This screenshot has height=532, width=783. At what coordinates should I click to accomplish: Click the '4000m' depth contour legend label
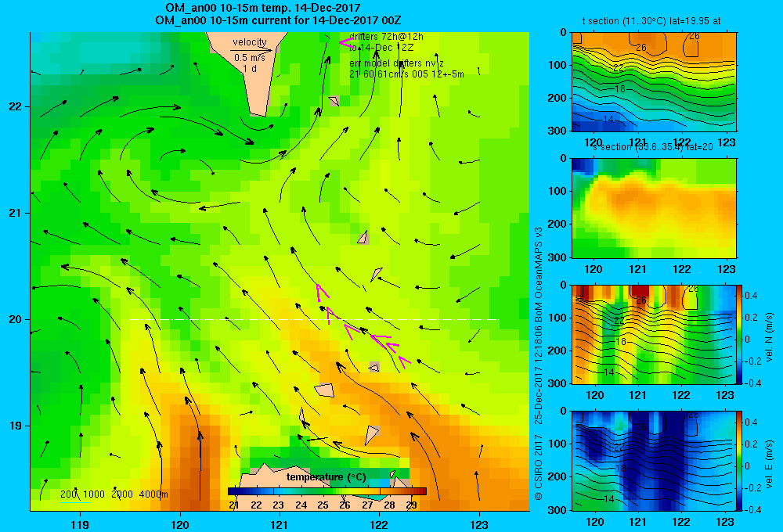click(153, 494)
